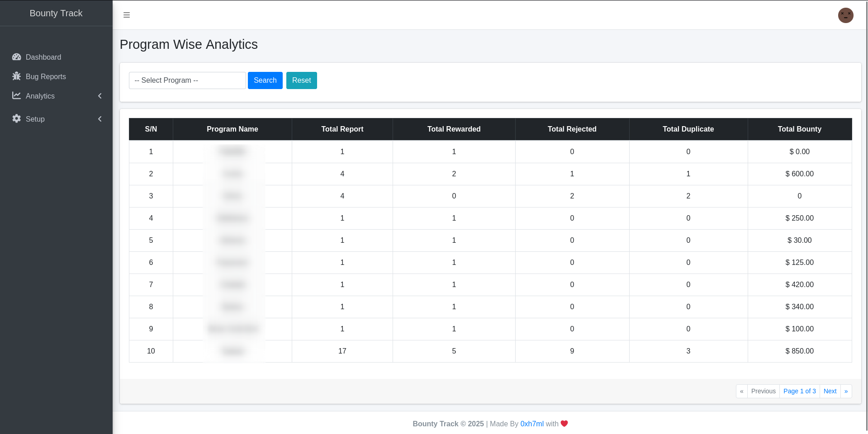Image resolution: width=868 pixels, height=434 pixels.
Task: Click the Program Name column header
Action: (x=232, y=129)
